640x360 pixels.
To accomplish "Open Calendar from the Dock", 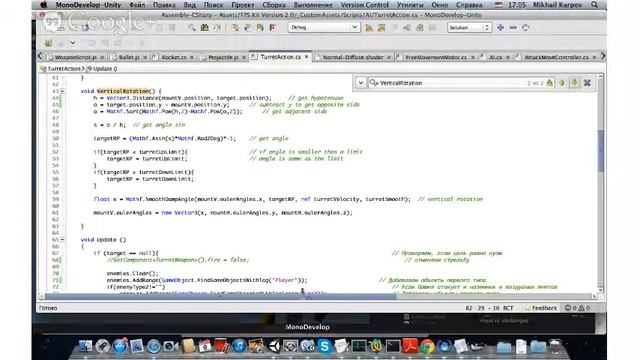I will (x=205, y=346).
